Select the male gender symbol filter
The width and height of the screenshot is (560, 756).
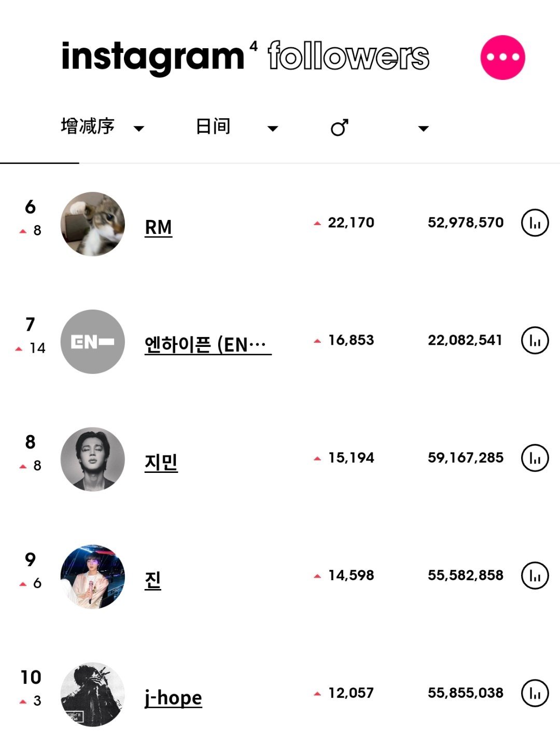pyautogui.click(x=340, y=128)
